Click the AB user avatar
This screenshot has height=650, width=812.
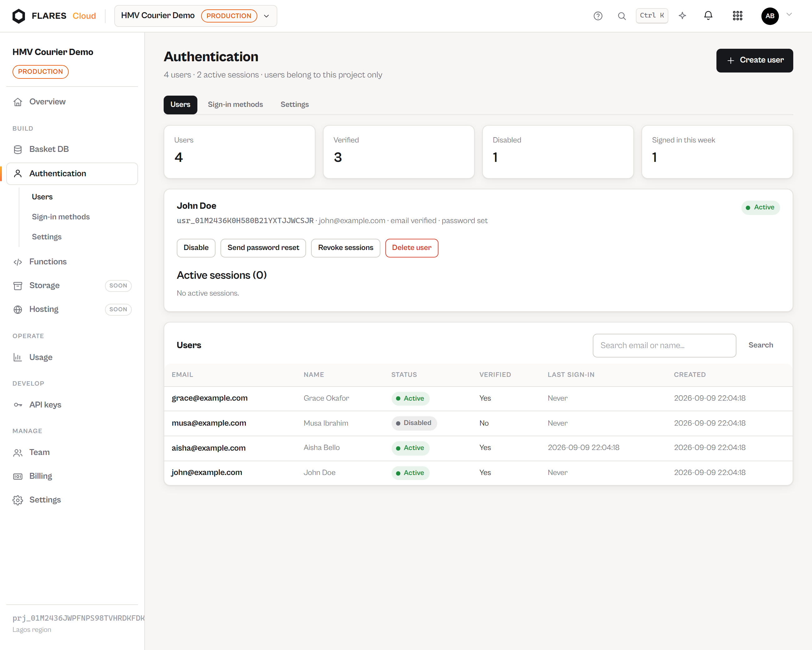click(770, 16)
